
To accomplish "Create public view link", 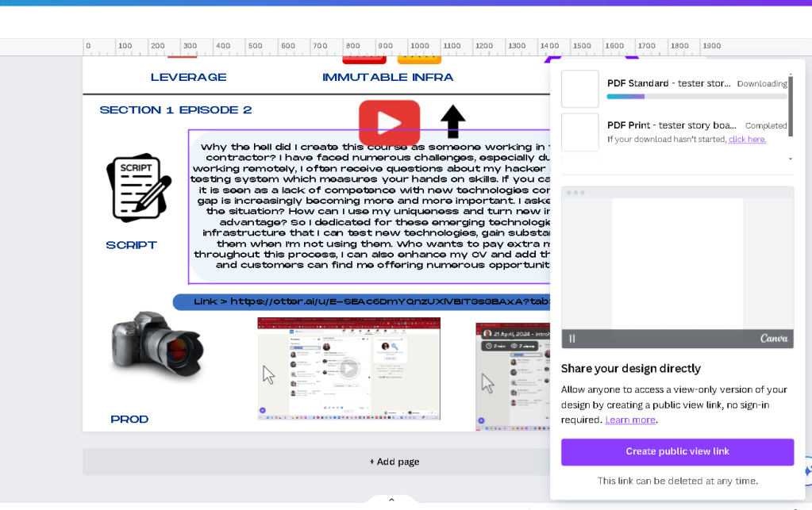I will point(677,451).
